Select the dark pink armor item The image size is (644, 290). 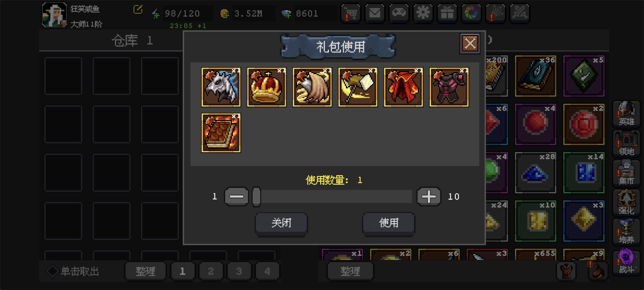pyautogui.click(x=449, y=87)
